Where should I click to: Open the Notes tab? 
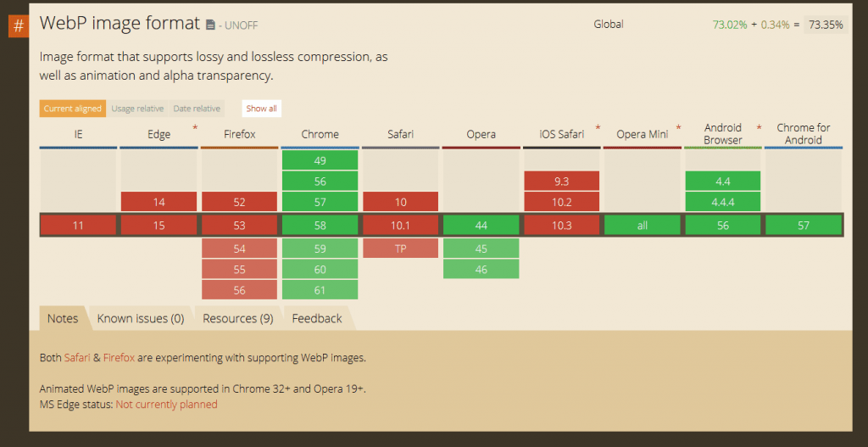point(63,319)
